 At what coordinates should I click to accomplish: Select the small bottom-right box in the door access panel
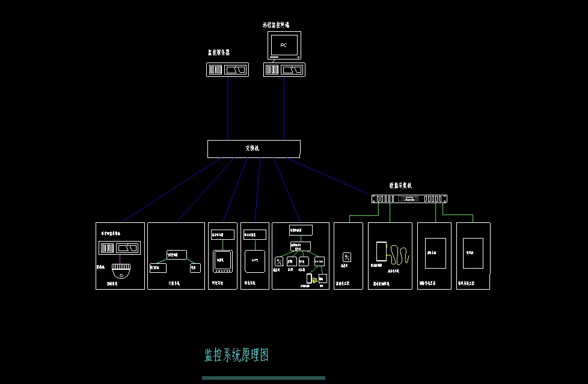195,268
